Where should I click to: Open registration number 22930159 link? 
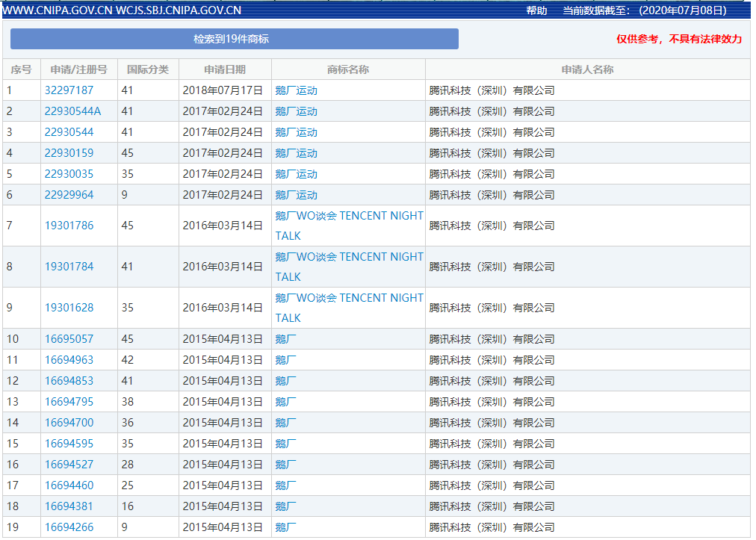point(69,153)
